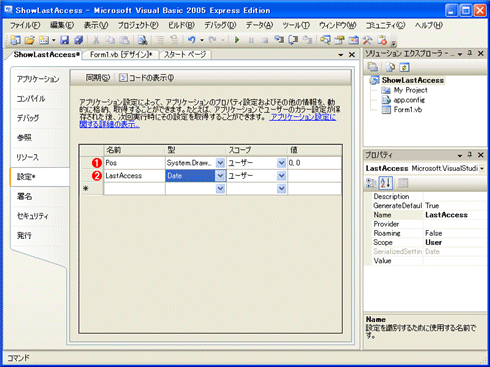
Task: Click the Save All toolbar icon
Action: tap(79, 40)
